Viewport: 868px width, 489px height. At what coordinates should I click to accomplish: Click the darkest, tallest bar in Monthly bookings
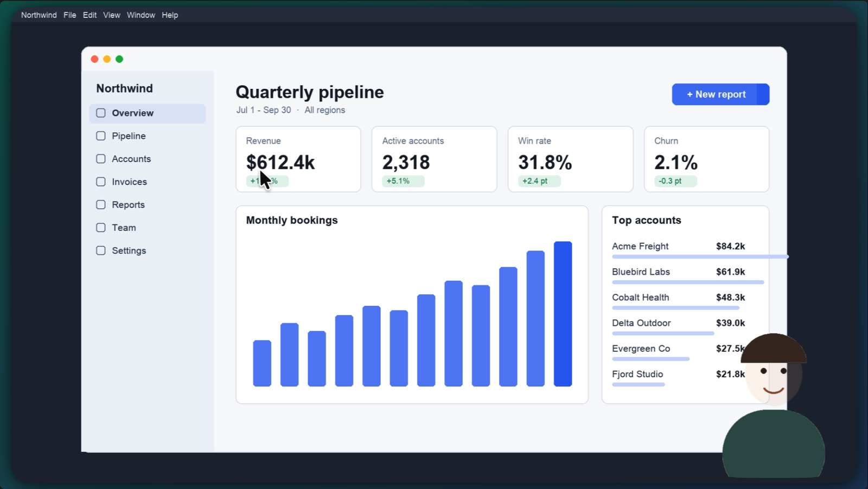coord(563,314)
